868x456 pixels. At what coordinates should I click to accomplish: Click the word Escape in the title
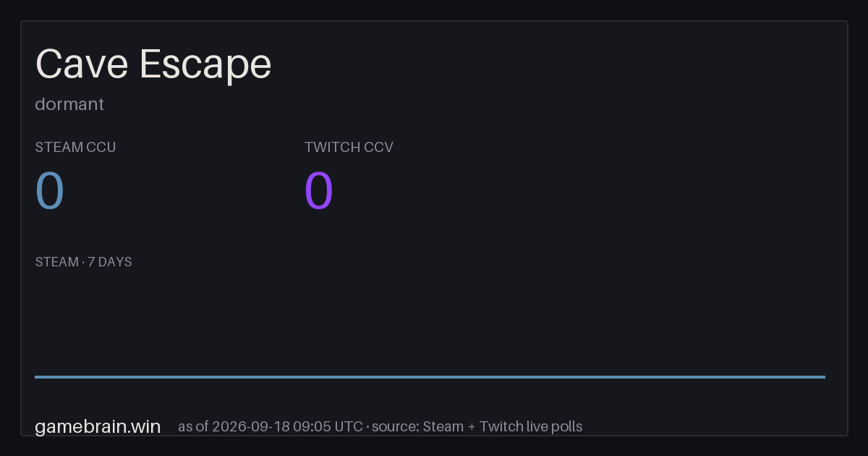coord(205,64)
